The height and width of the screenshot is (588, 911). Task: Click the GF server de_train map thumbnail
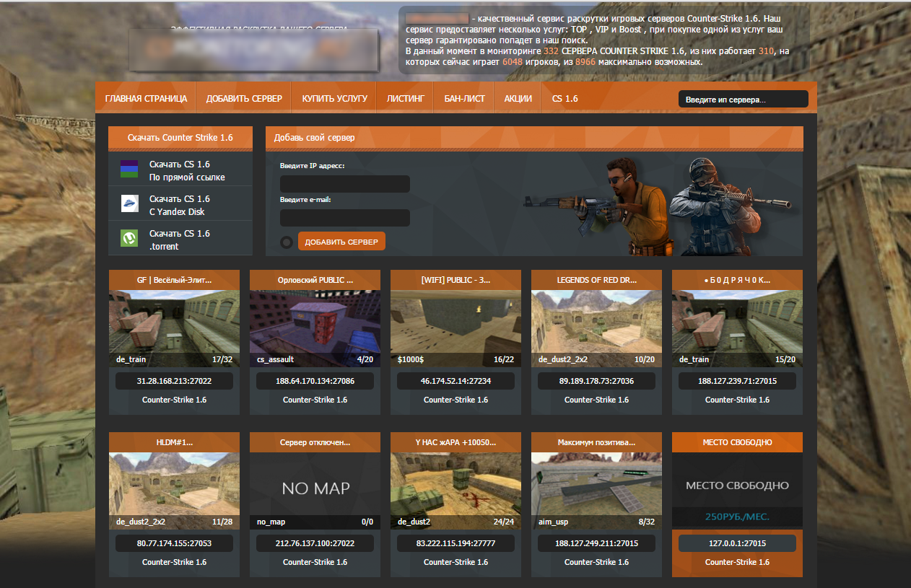[174, 328]
